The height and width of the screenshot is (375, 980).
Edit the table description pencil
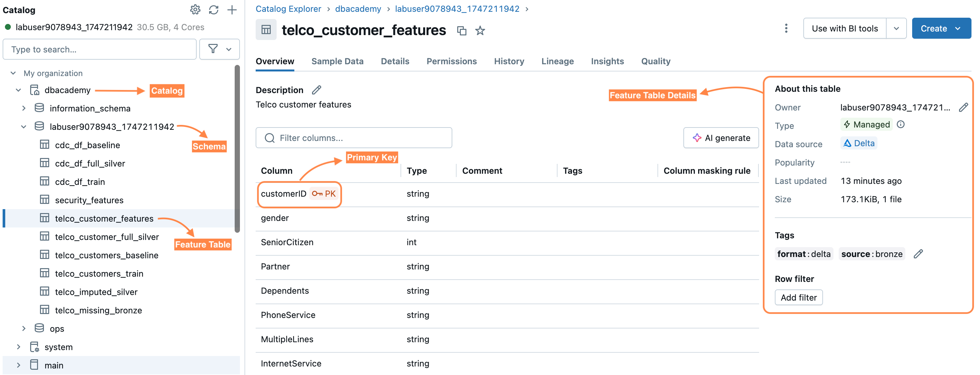pos(316,90)
